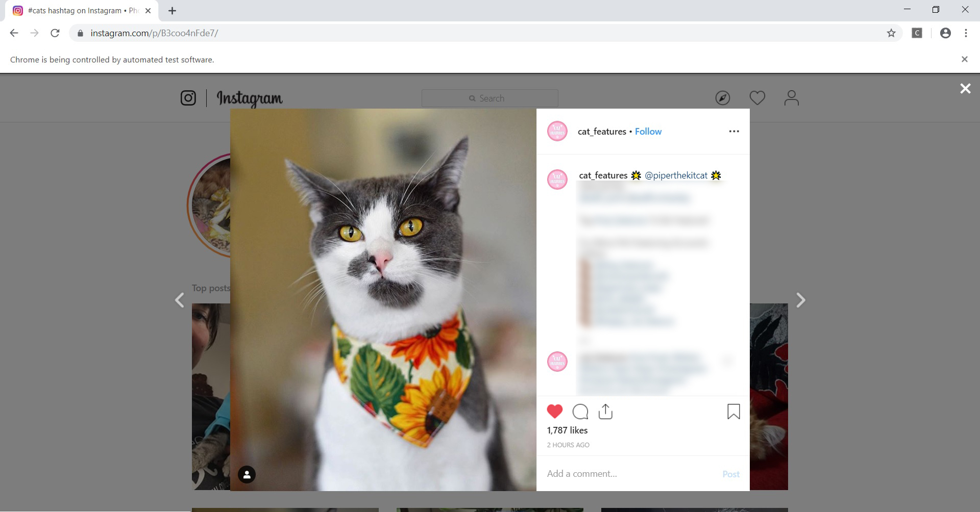
Task: Click cat_features avatar beside the caption
Action: pyautogui.click(x=557, y=180)
